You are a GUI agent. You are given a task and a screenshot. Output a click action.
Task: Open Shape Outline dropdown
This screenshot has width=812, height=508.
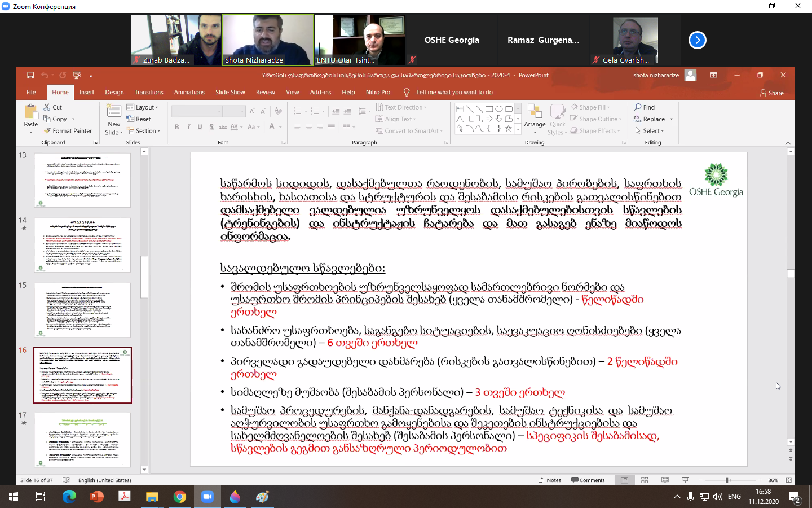coord(596,119)
